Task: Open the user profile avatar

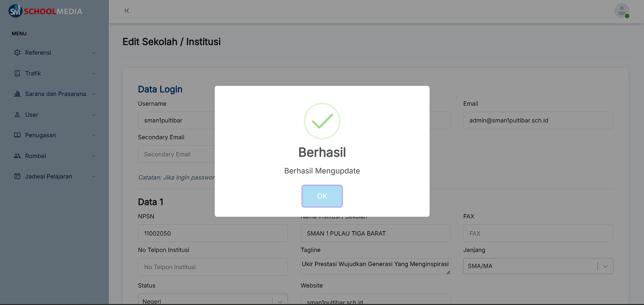Action: [622, 11]
